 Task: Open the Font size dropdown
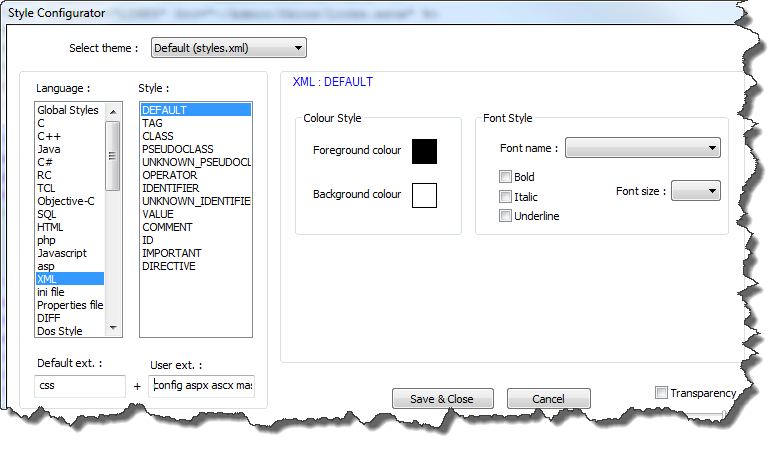pos(696,190)
